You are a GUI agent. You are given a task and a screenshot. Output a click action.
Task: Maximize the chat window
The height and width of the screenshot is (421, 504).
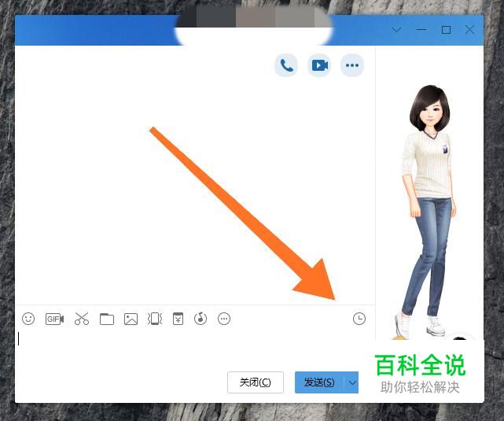tap(446, 30)
